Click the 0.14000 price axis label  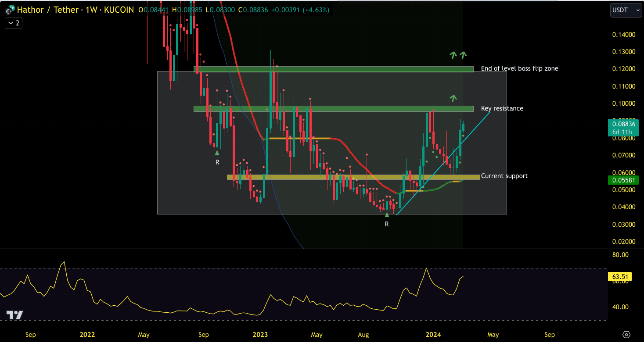click(624, 35)
